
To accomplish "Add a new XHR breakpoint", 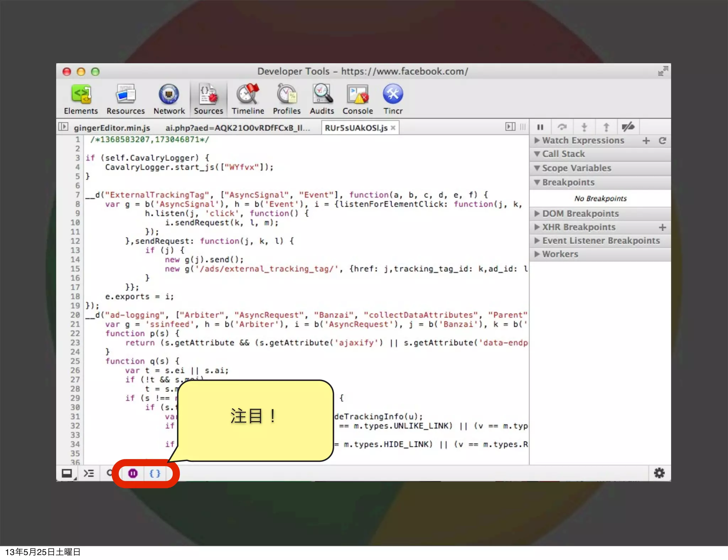I will click(x=662, y=227).
